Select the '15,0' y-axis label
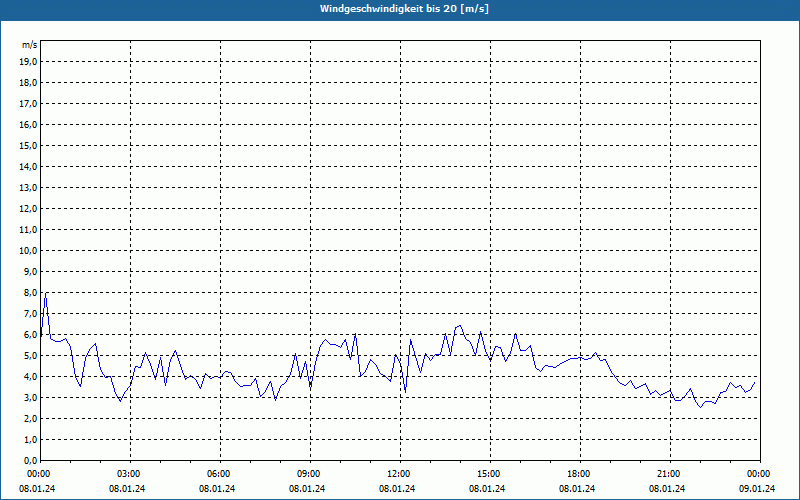 click(28, 145)
